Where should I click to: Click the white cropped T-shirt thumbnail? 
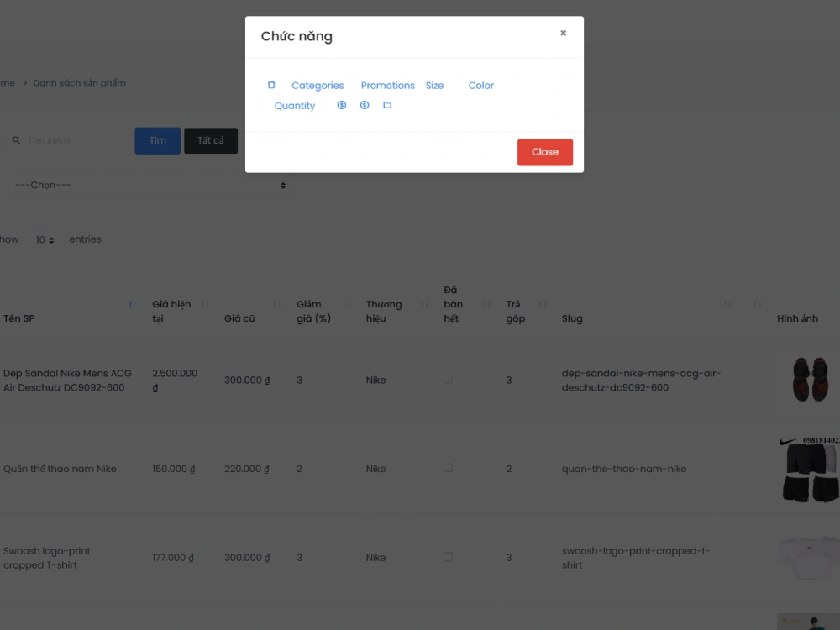click(x=809, y=557)
